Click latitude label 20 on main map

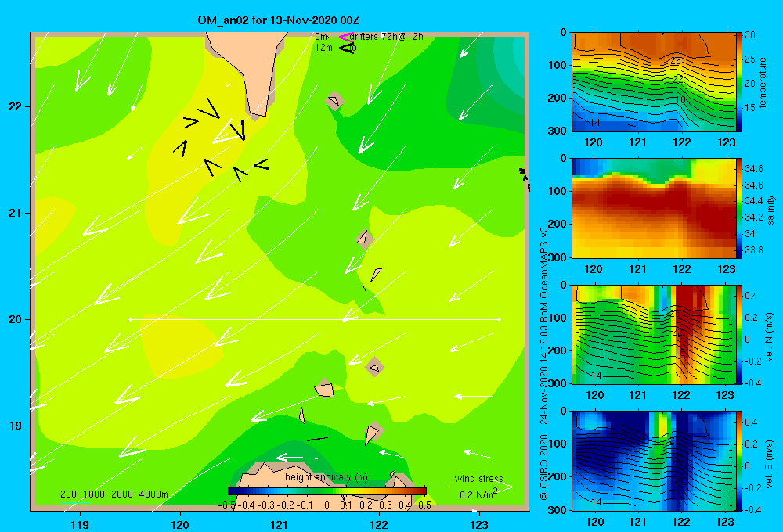point(16,319)
